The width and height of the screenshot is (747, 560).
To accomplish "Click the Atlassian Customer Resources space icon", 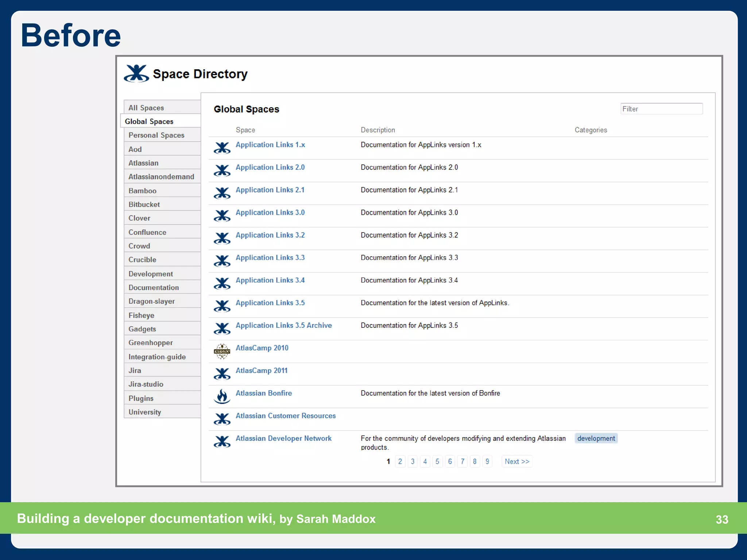I will 222,419.
